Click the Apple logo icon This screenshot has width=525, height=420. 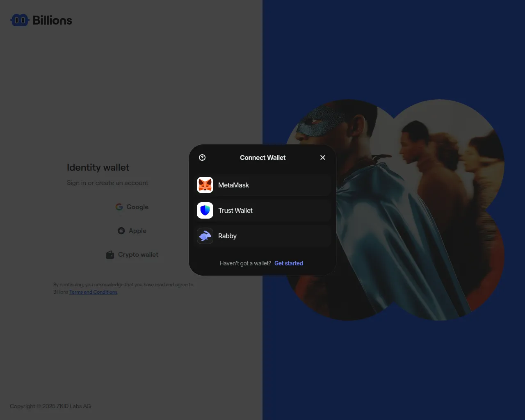[121, 231]
